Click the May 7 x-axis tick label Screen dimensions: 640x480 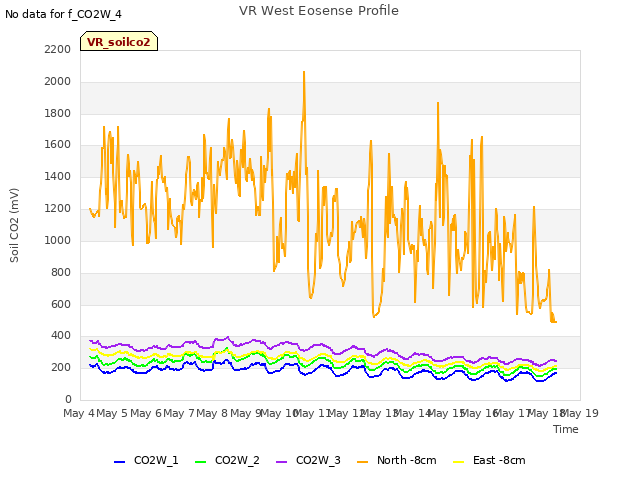[179, 413]
